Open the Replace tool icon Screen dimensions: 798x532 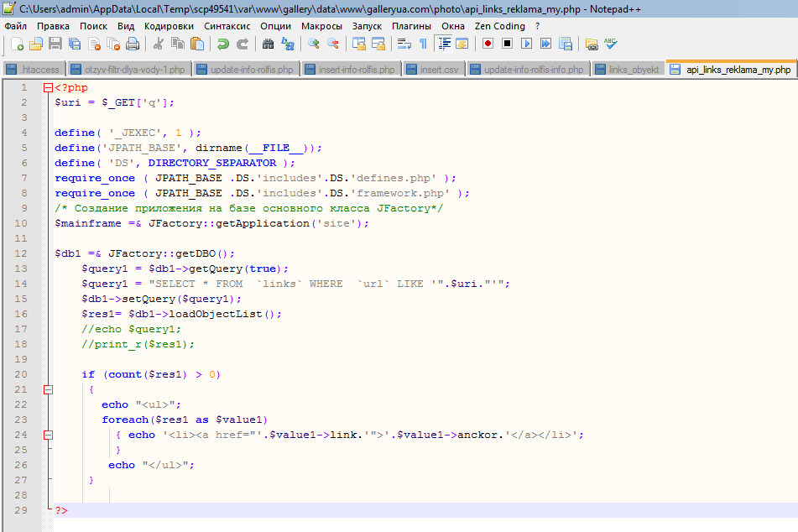click(288, 44)
